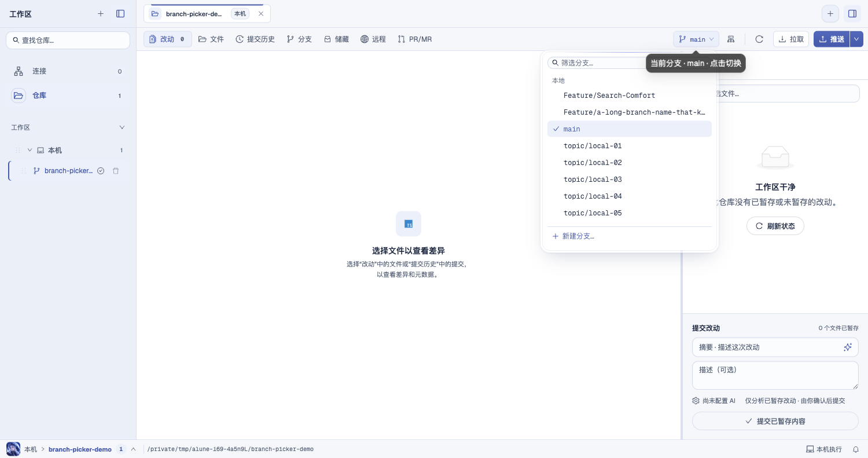Select the checked main branch in the list
Image resolution: width=868 pixels, height=458 pixels.
pyautogui.click(x=630, y=129)
